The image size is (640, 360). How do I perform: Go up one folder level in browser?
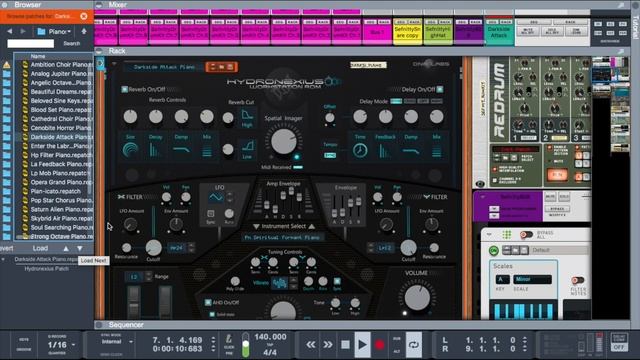click(x=84, y=31)
